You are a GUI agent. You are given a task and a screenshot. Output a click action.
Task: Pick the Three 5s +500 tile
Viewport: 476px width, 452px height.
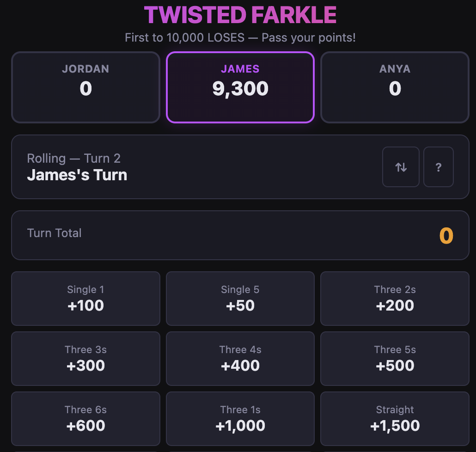(395, 359)
